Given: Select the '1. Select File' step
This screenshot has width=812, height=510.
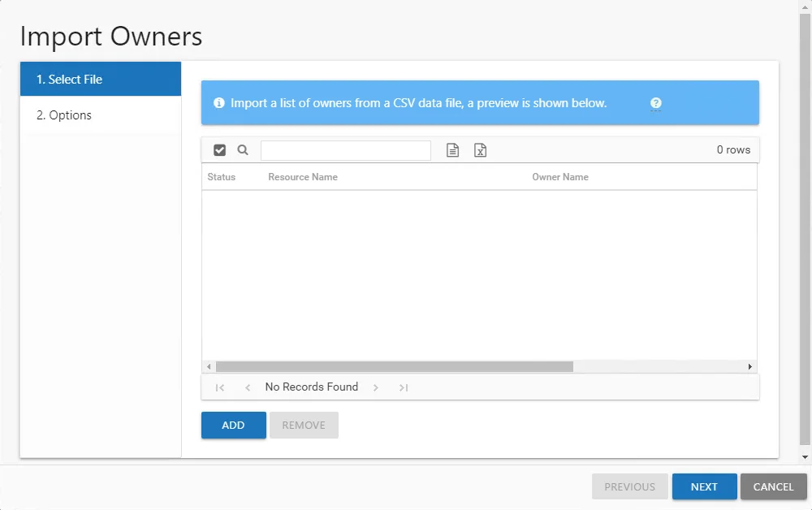Looking at the screenshot, I should click(x=101, y=80).
